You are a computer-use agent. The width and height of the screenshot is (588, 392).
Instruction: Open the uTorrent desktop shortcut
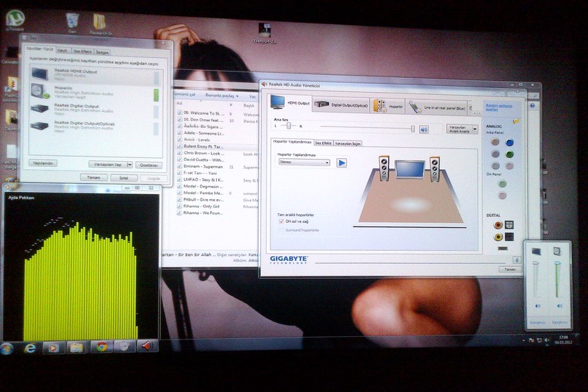pyautogui.click(x=15, y=21)
